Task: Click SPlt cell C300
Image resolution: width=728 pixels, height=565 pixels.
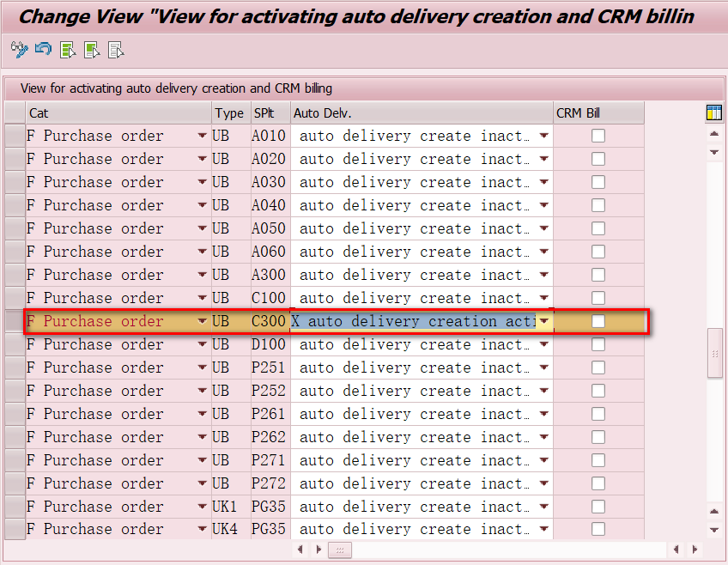Action: [x=269, y=321]
